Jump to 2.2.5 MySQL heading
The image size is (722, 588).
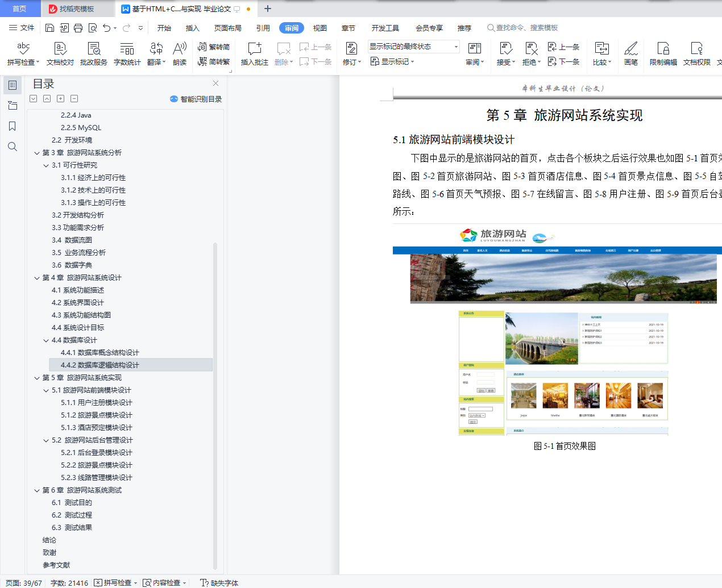(81, 128)
